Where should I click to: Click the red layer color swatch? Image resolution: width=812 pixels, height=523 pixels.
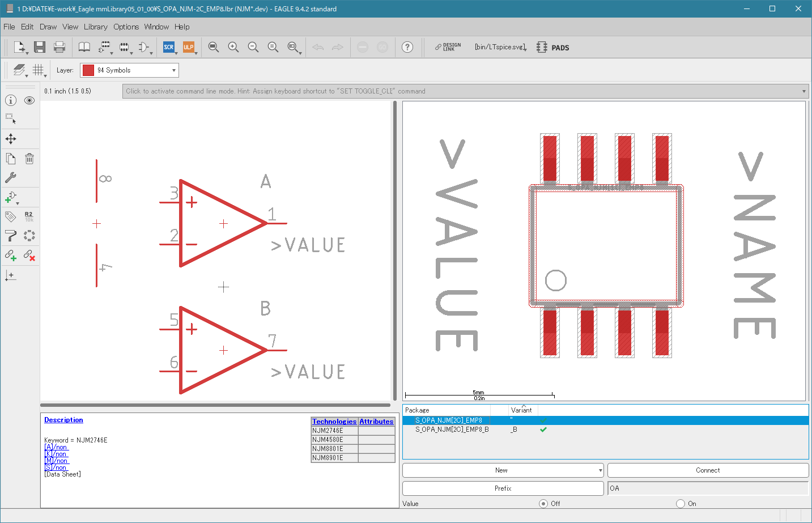tap(88, 70)
